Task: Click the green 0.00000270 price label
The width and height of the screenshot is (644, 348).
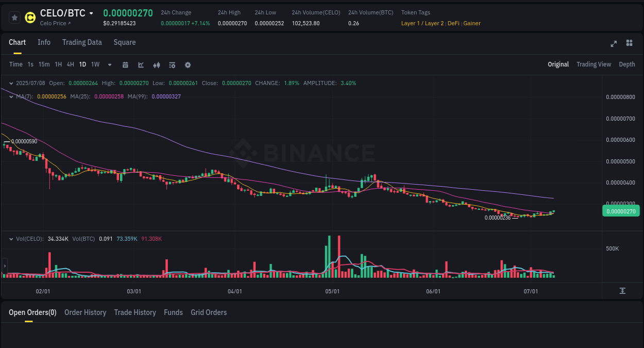Action: 621,211
